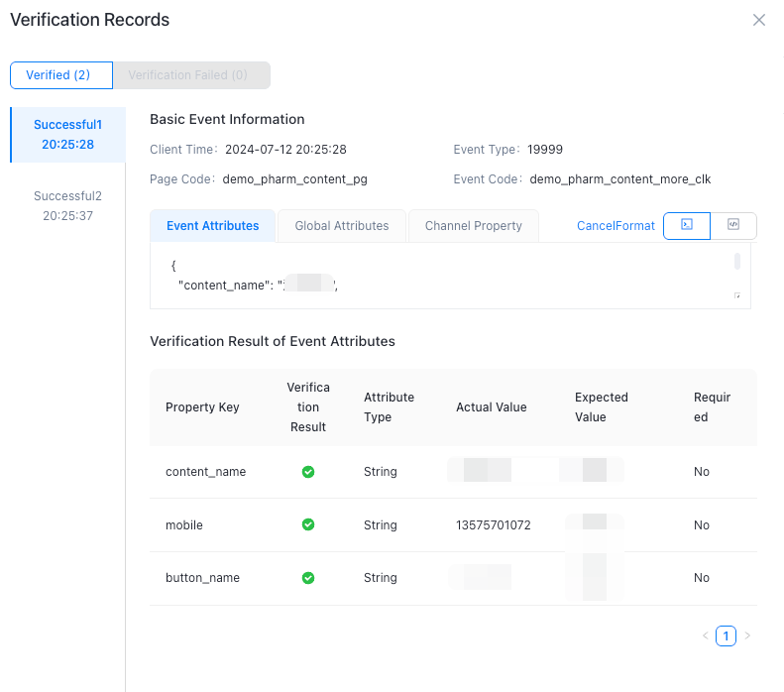This screenshot has width=784, height=692.
Task: Select page 1 in pagination
Action: tap(726, 636)
